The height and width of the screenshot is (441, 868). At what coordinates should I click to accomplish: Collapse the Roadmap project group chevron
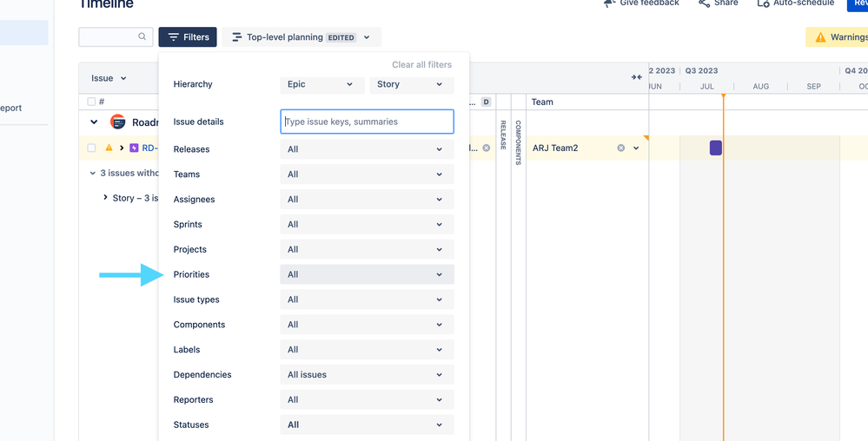click(x=94, y=122)
